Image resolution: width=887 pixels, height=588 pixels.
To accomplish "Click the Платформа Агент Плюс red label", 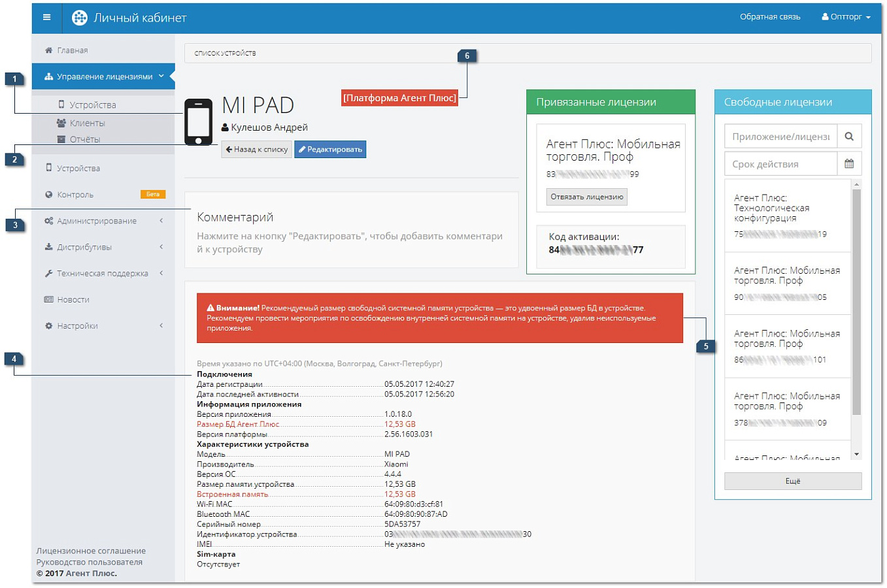I will pos(399,98).
